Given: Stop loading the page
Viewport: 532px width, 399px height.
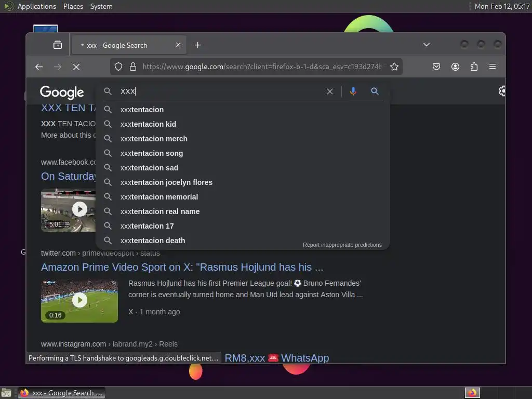Looking at the screenshot, I should click(x=76, y=67).
